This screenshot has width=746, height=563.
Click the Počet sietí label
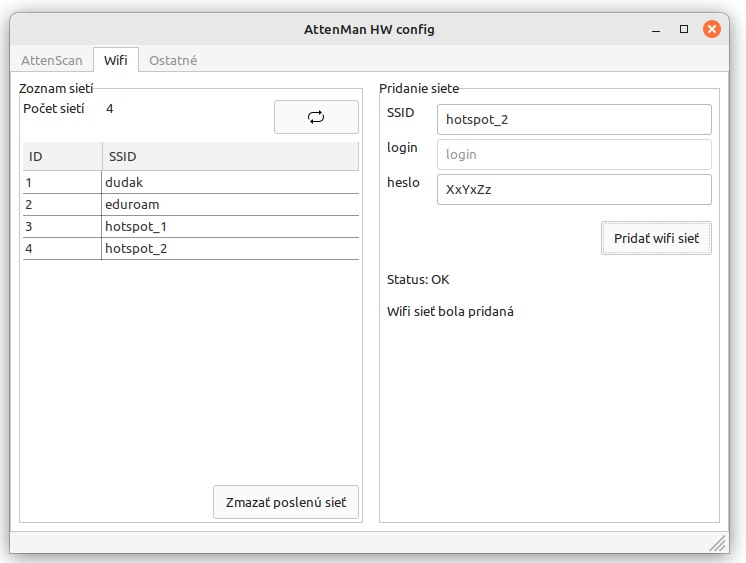pos(53,109)
